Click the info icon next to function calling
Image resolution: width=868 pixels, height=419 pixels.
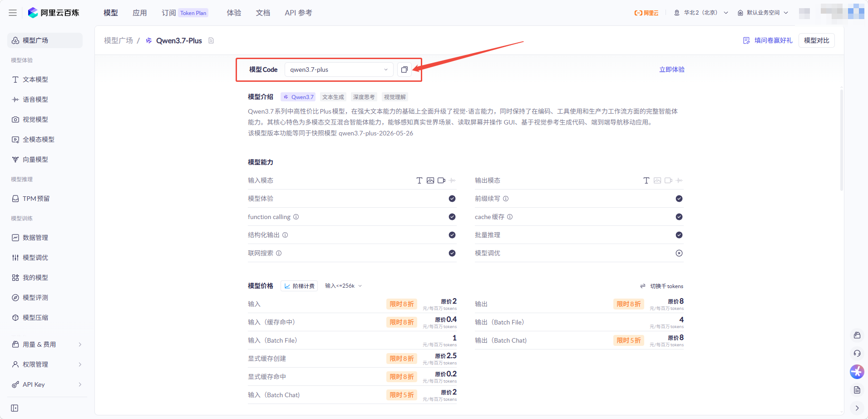tap(296, 217)
